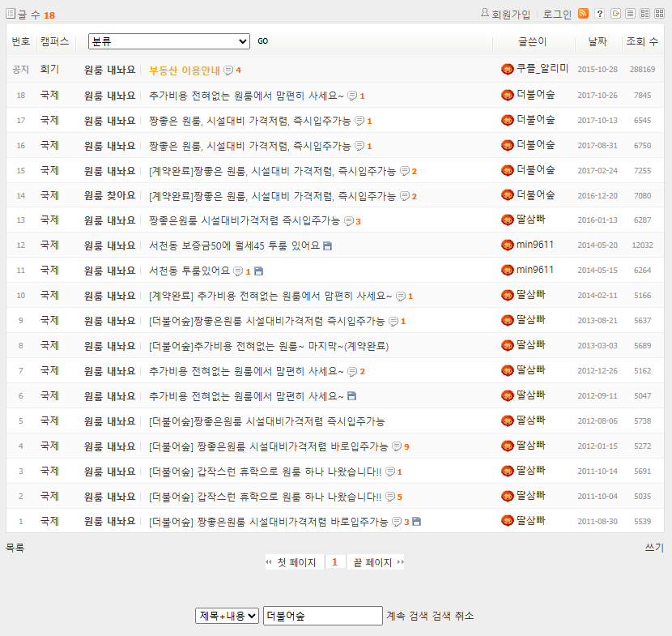
Task: Open the 제목+내용 search scope dropdown
Action: (x=227, y=615)
